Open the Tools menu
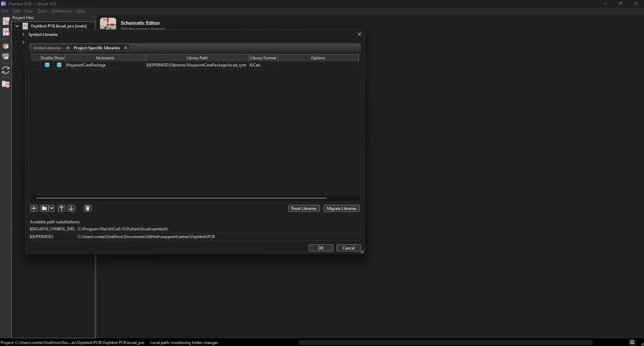This screenshot has height=346, width=644. pyautogui.click(x=42, y=11)
